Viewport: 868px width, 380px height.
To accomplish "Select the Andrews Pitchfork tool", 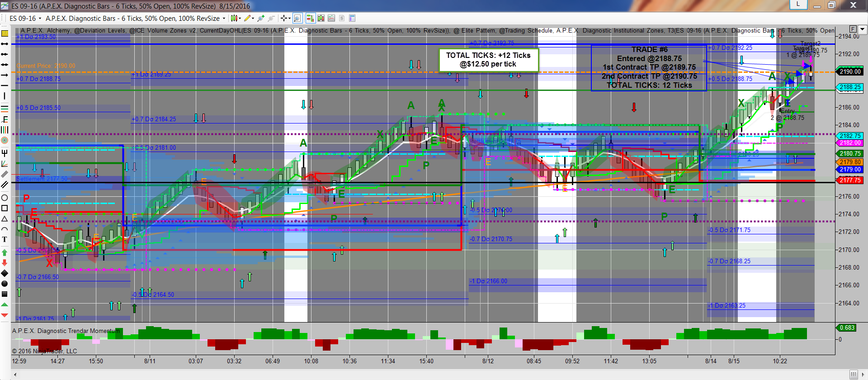I will pyautogui.click(x=5, y=153).
